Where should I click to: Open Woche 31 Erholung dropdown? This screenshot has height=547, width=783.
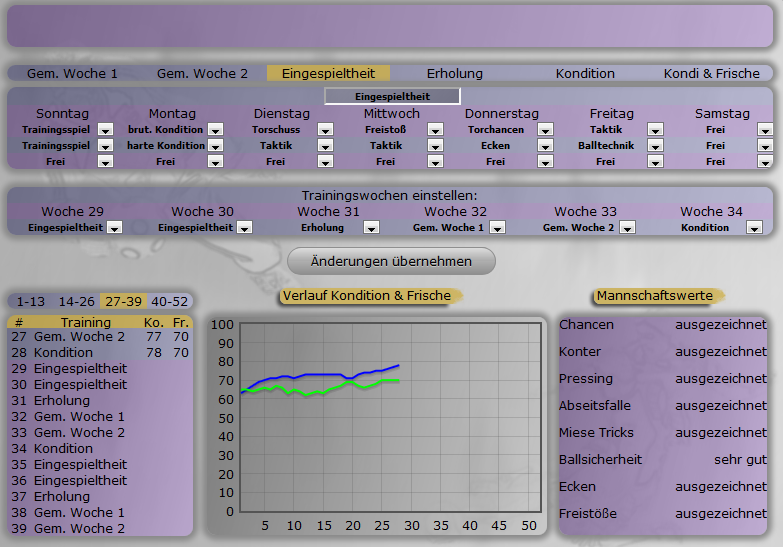pyautogui.click(x=371, y=228)
